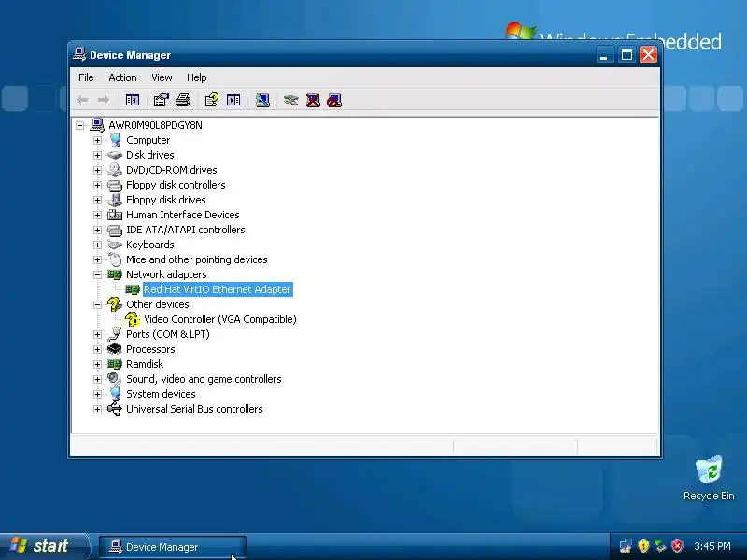Select the Human Interface Devices label
This screenshot has width=747, height=560.
click(x=182, y=215)
